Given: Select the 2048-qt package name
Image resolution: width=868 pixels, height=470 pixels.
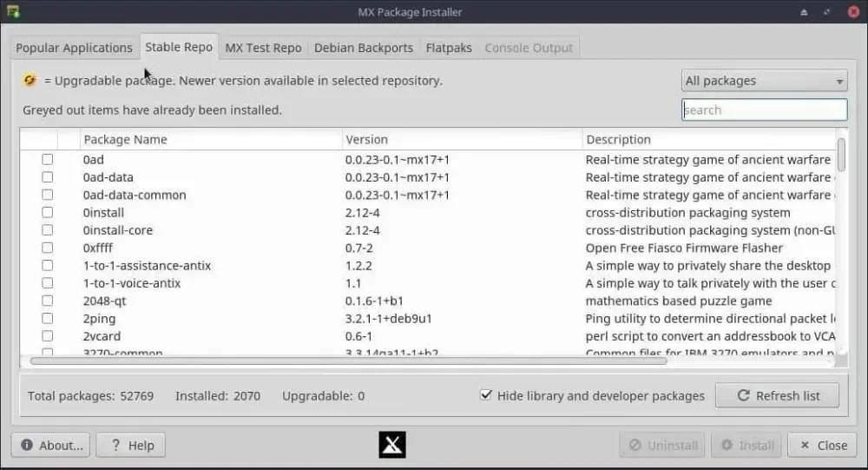Looking at the screenshot, I should (105, 301).
